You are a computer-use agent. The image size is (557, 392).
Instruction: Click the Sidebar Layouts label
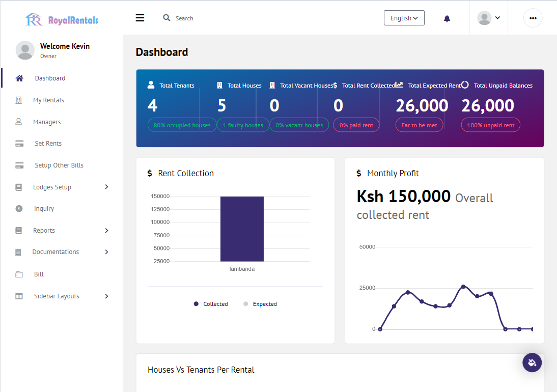pos(57,296)
